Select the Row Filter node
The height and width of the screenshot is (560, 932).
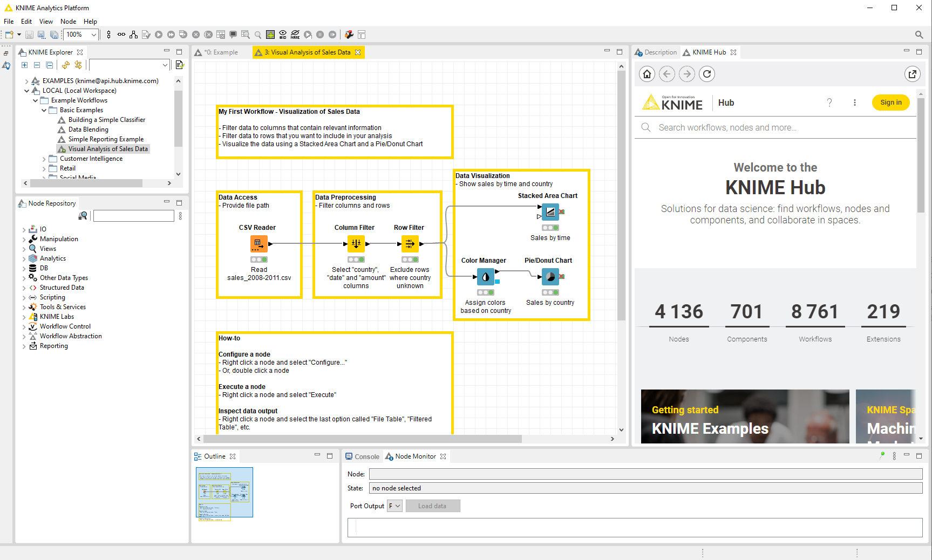pos(410,244)
